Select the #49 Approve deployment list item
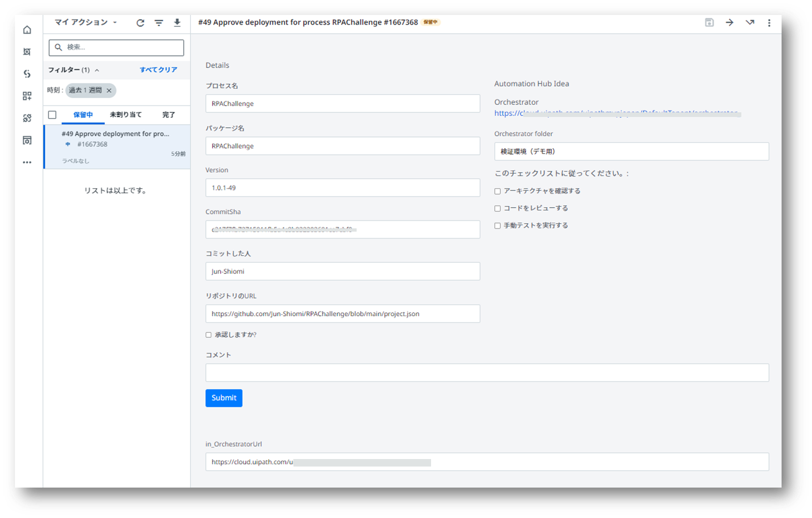This screenshot has height=518, width=812. tap(117, 147)
